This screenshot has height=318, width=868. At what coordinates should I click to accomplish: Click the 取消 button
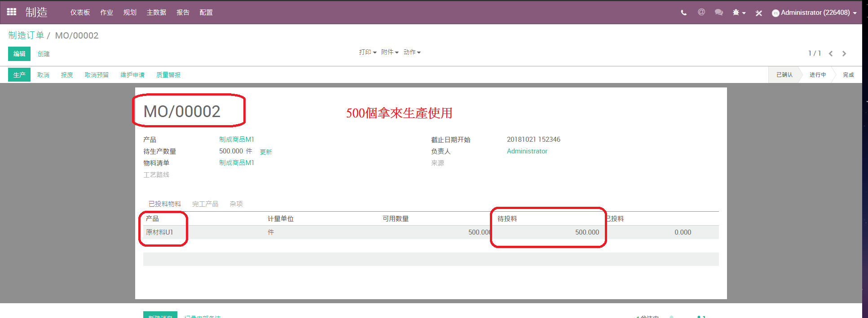(x=43, y=75)
